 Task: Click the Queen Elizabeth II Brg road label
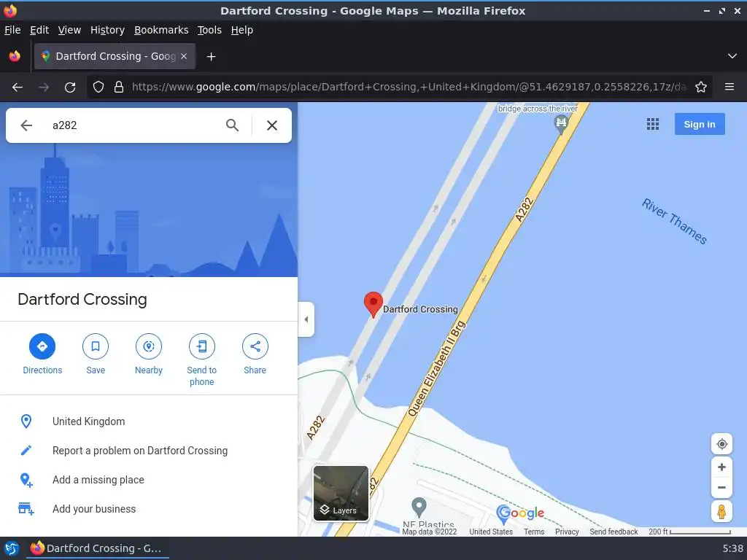coord(436,369)
